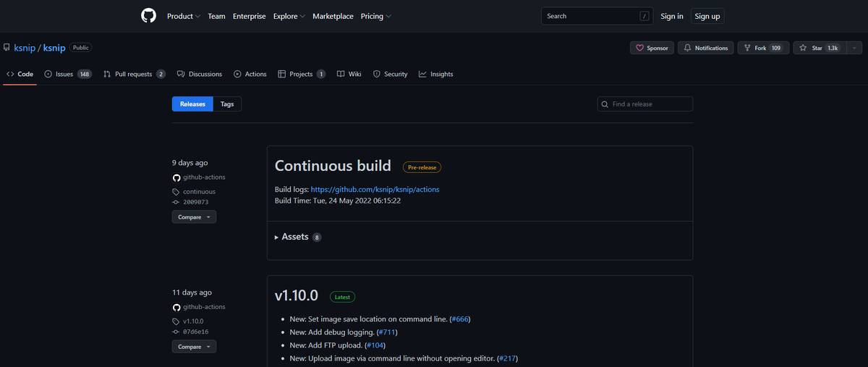Open issue #666 link
868x367 pixels.
[x=460, y=319]
